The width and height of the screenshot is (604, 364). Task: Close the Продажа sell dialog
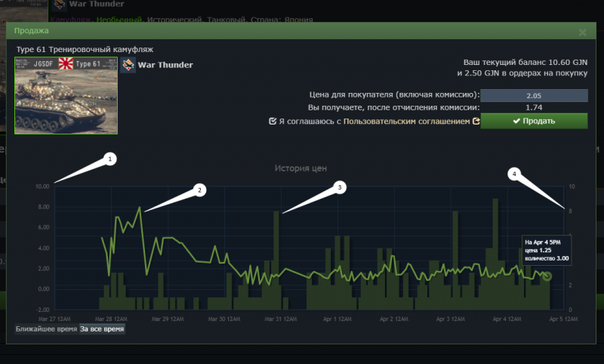[x=582, y=32]
